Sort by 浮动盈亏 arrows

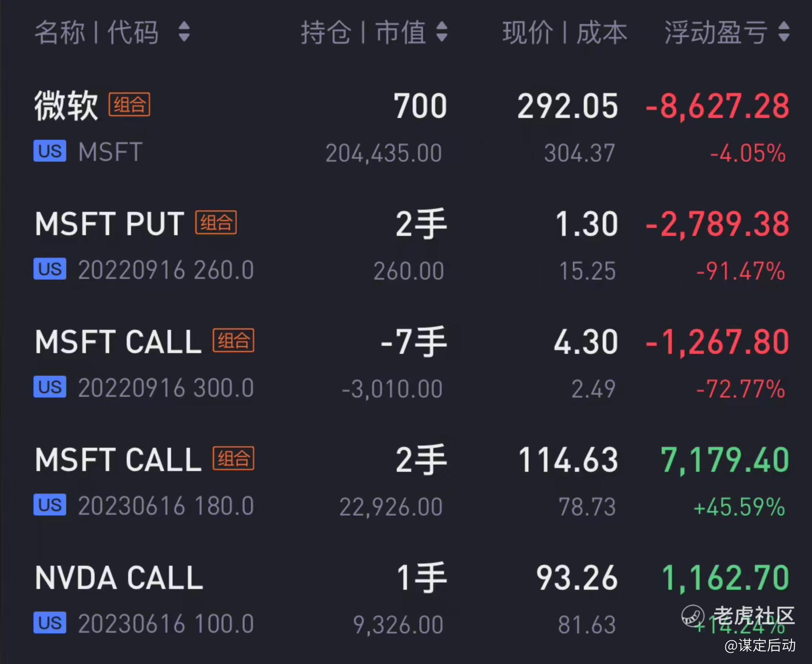(x=784, y=31)
